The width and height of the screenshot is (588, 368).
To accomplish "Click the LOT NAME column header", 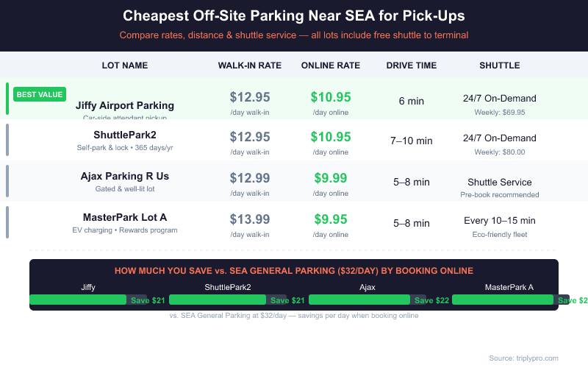I will click(x=125, y=66).
